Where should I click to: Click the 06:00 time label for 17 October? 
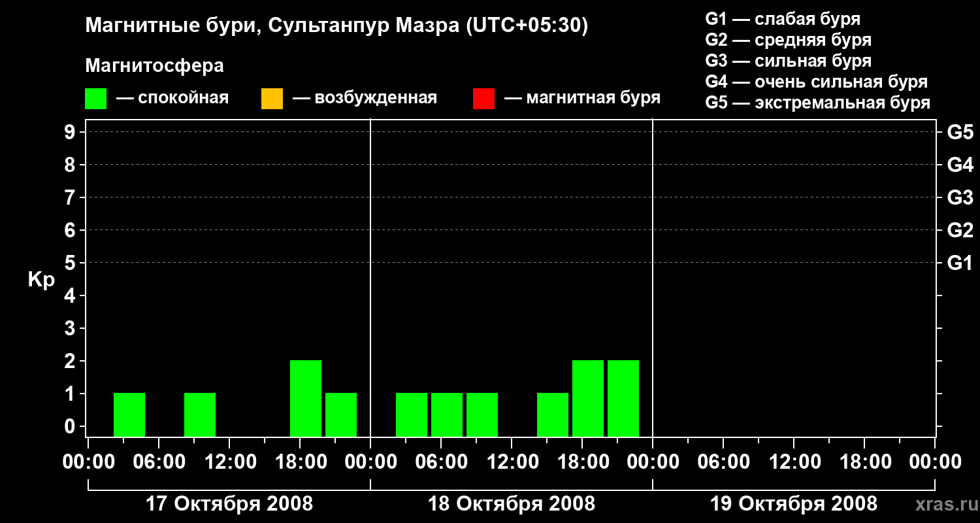point(159,462)
